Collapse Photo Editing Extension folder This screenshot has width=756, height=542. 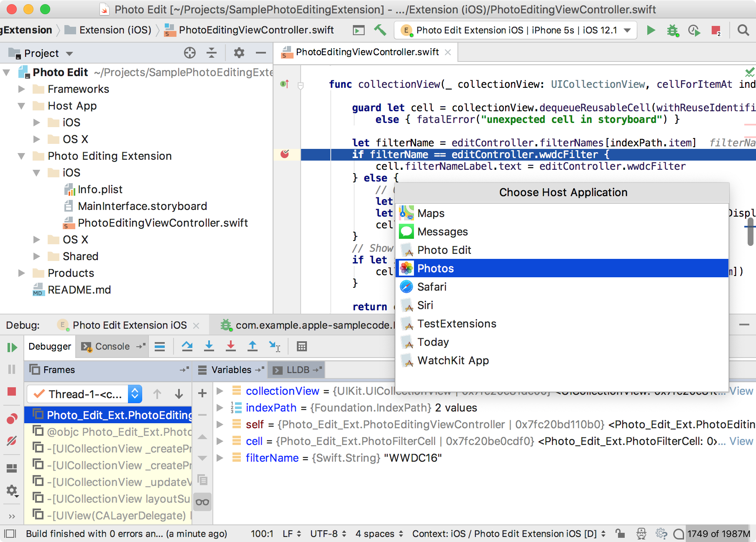[x=21, y=156]
